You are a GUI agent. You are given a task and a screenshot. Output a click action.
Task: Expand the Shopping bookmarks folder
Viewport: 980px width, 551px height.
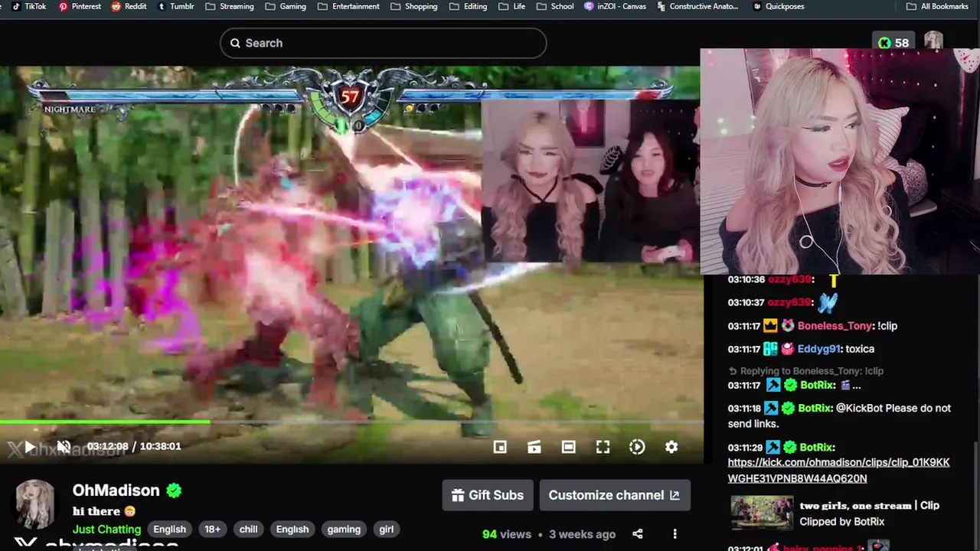(413, 6)
